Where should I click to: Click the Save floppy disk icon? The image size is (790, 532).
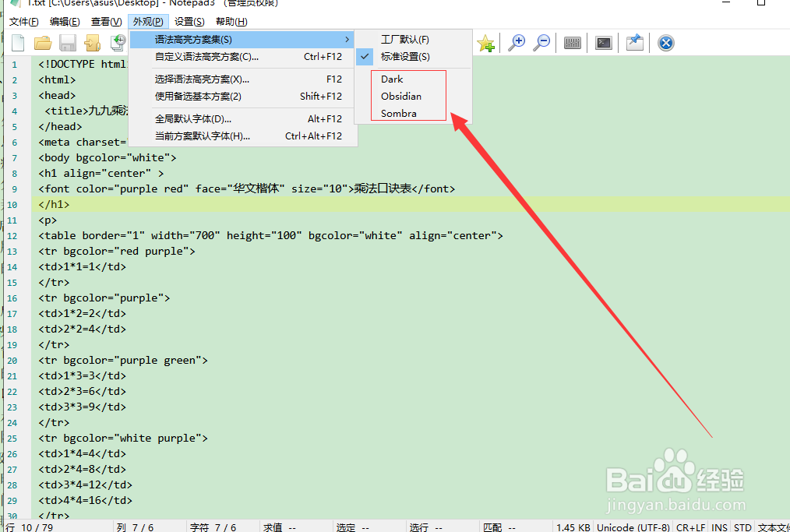pos(68,43)
